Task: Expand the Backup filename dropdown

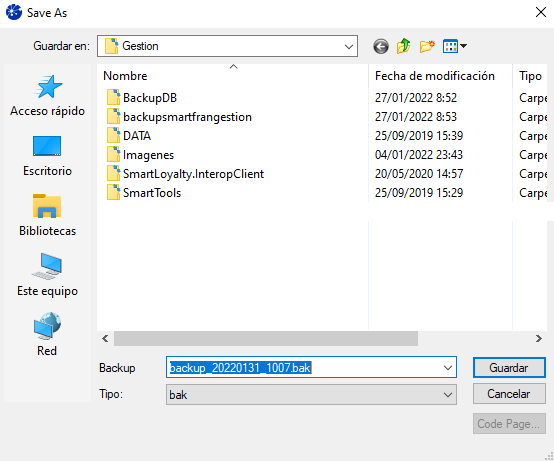Action: click(x=448, y=368)
